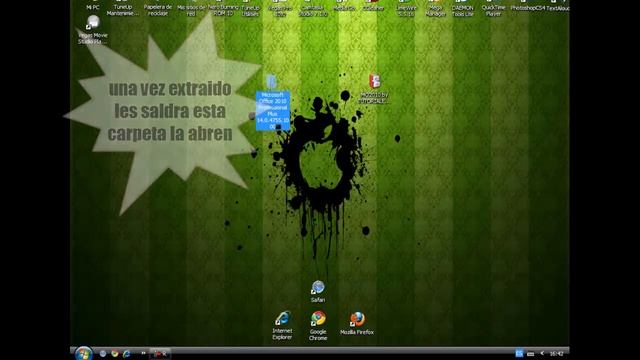
Task: Launch Internet Explorer from quick launch bar
Action: click(x=127, y=353)
